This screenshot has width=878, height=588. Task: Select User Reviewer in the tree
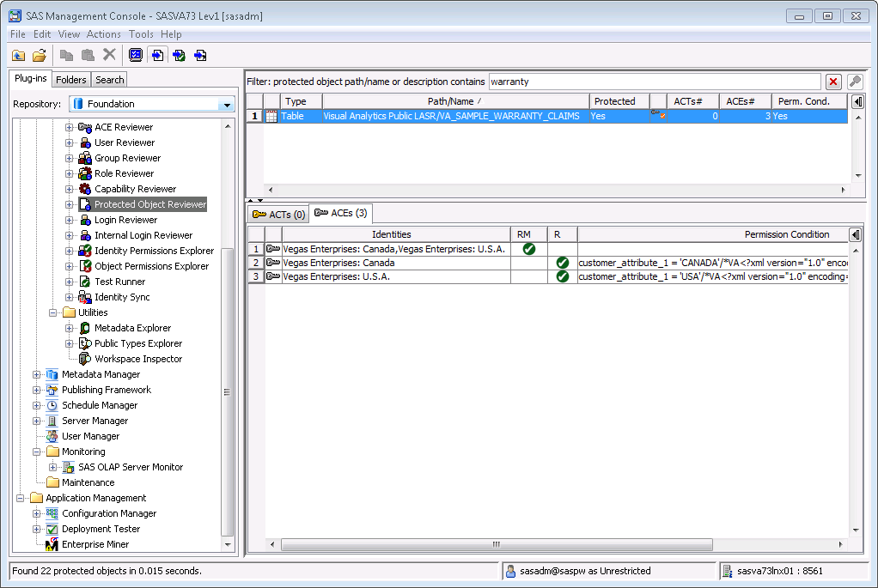click(x=125, y=142)
